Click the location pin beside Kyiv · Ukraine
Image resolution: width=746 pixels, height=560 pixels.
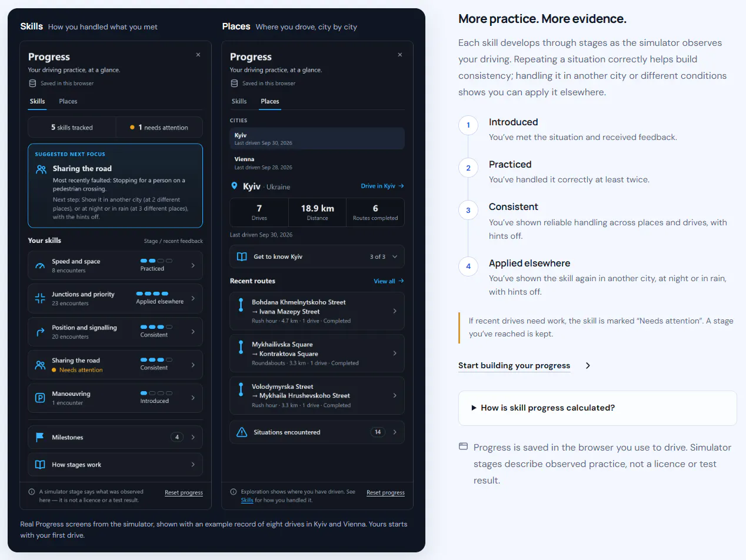(235, 186)
